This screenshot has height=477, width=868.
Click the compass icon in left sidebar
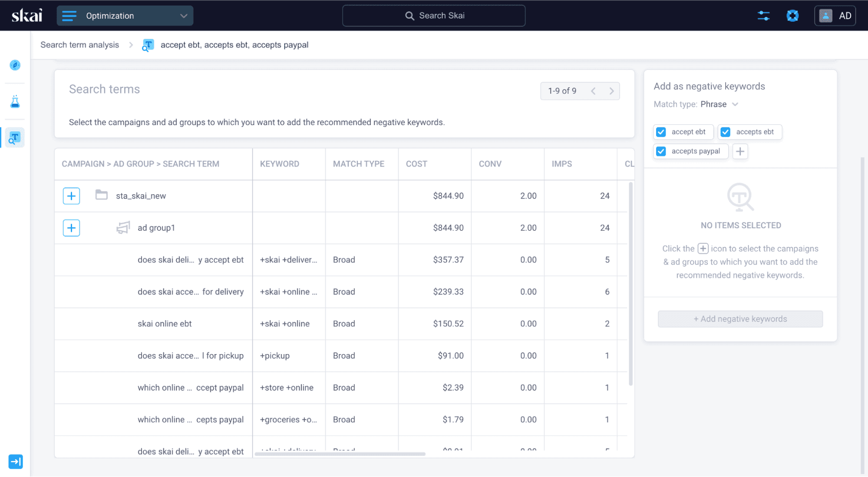point(15,65)
